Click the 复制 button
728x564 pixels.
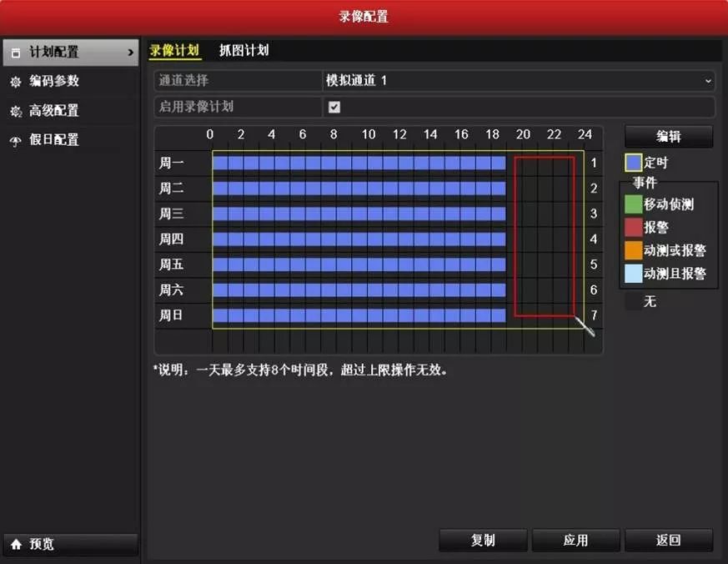(x=483, y=540)
